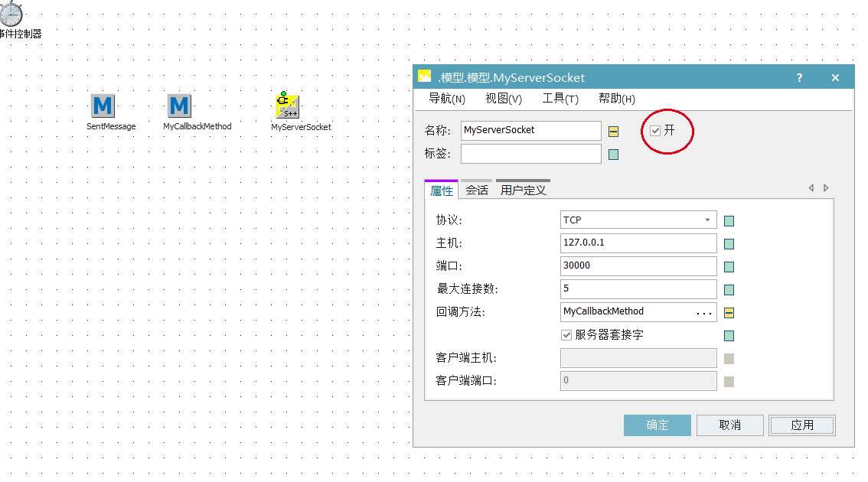Image resolution: width=868 pixels, height=482 pixels.
Task: Switch to the 用户定义 tab
Action: tap(522, 189)
